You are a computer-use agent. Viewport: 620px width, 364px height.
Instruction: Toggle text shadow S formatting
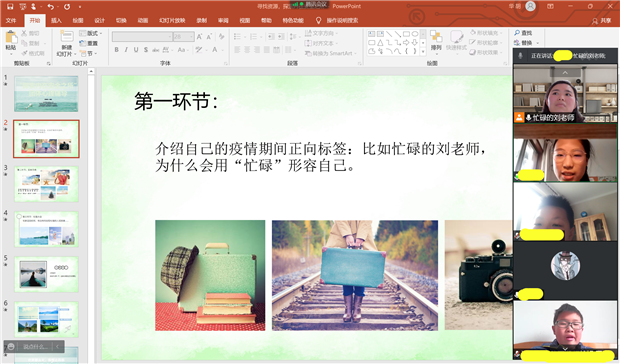[146, 50]
